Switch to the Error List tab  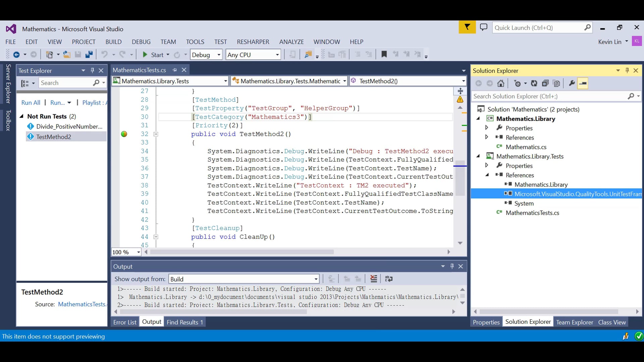tap(125, 322)
